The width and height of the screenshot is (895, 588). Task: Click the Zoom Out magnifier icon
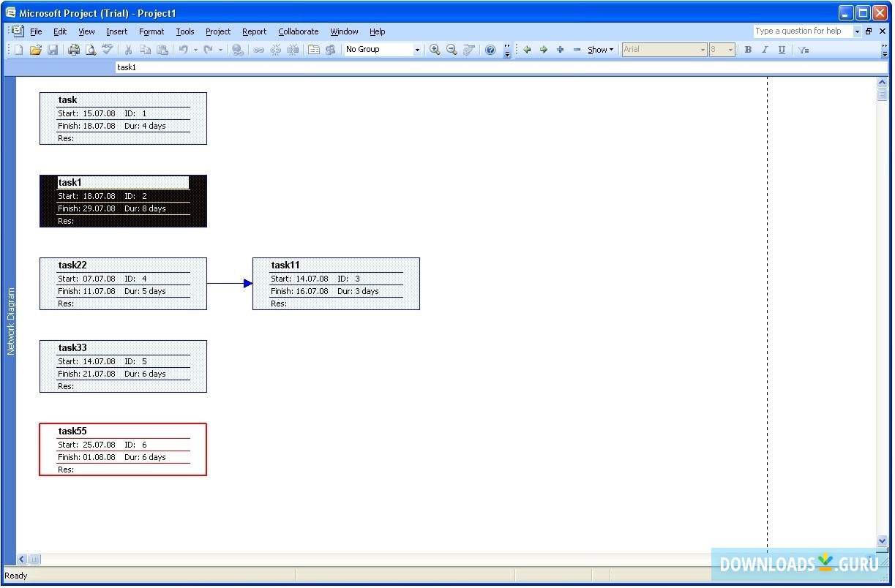tap(452, 50)
